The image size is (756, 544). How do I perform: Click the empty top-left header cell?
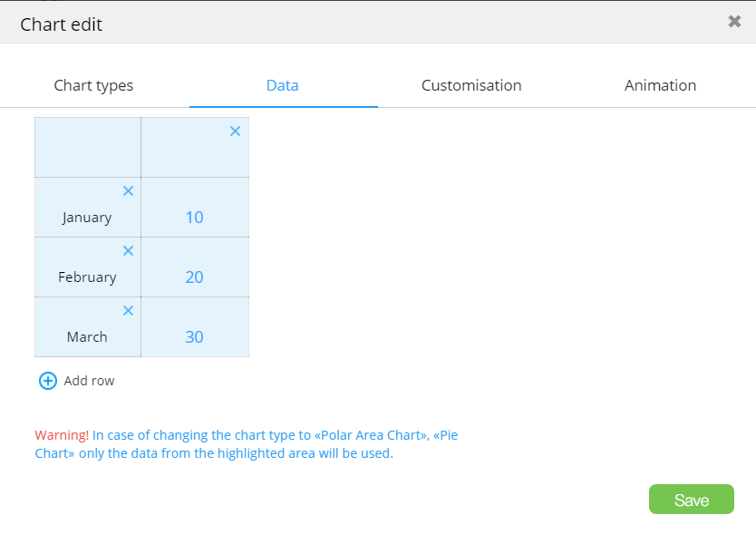point(87,148)
